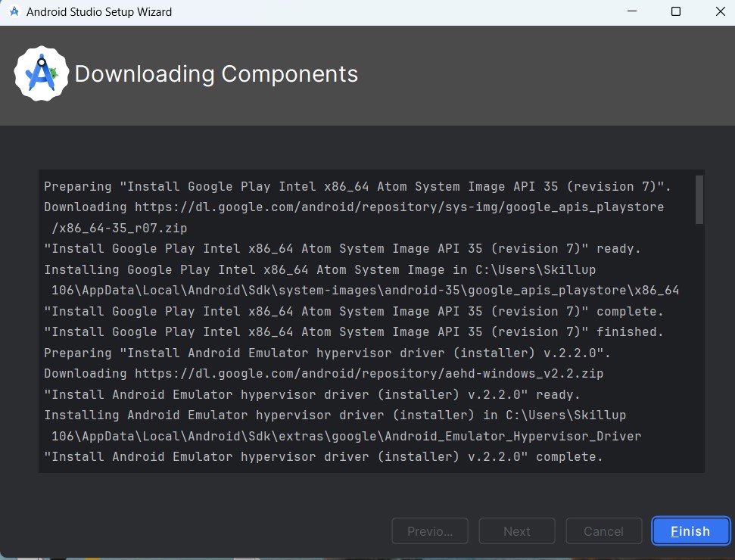This screenshot has height=560, width=735.
Task: Click the Android Studio Setup Wizard window title
Action: [x=99, y=11]
